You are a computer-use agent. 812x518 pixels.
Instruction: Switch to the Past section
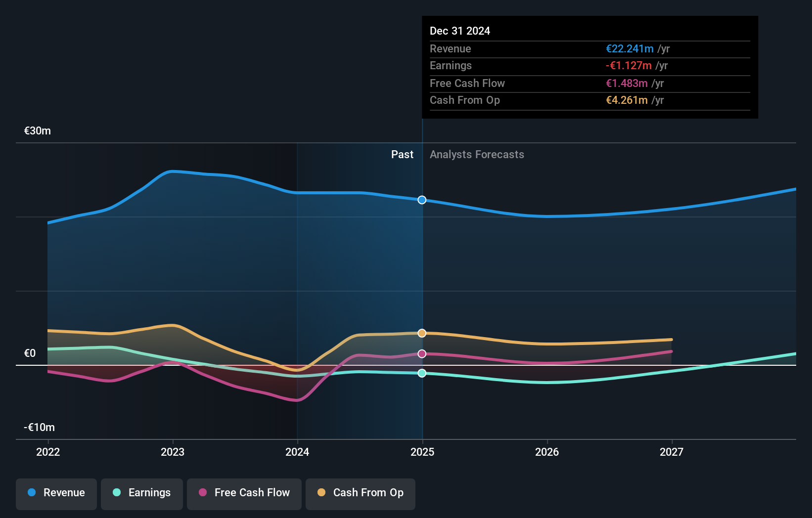click(x=402, y=154)
